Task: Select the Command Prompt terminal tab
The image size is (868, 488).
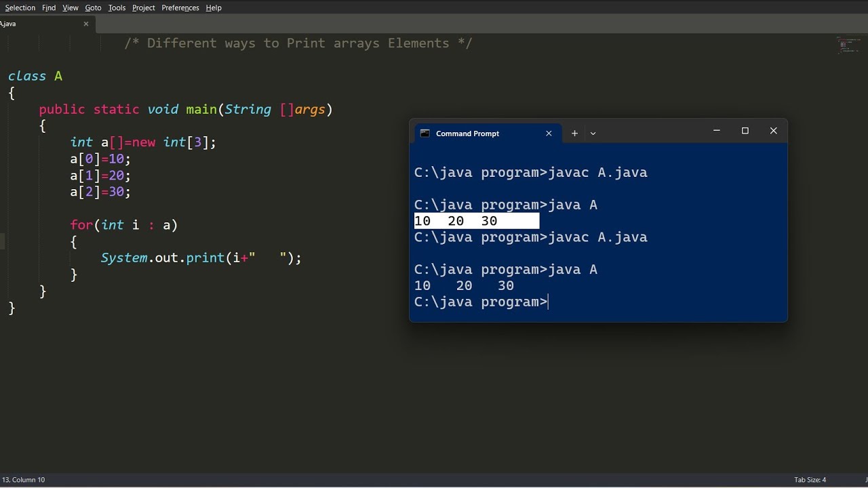Action: pyautogui.click(x=486, y=134)
